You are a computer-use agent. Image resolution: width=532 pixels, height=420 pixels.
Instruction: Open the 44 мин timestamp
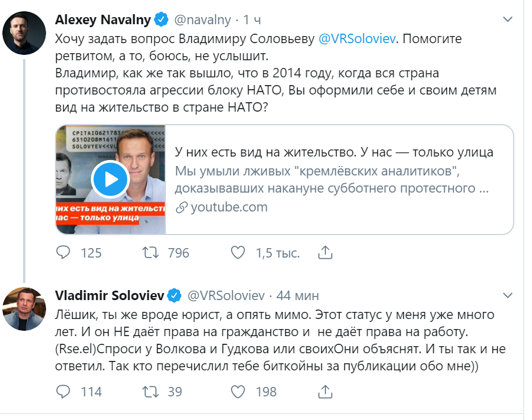pos(298,295)
